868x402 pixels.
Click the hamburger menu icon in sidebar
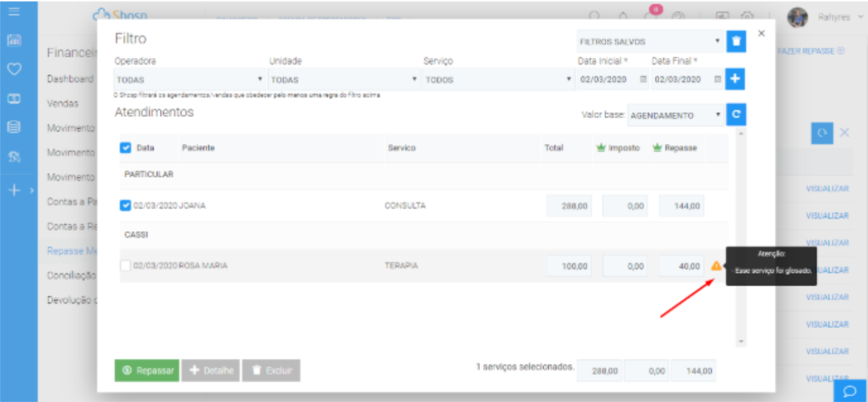coord(15,12)
